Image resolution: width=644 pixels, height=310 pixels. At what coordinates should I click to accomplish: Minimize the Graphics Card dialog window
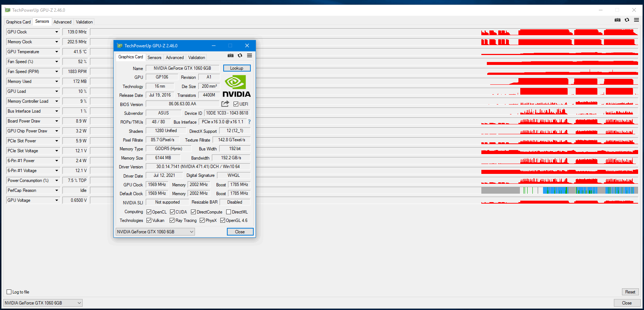[x=214, y=45]
